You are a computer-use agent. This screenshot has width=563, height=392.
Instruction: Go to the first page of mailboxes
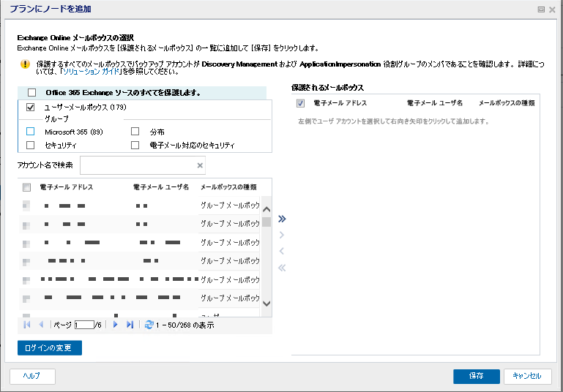[27, 325]
